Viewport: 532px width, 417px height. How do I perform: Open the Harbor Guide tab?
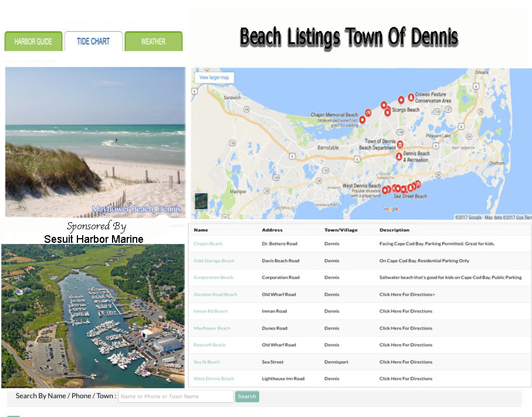point(33,42)
